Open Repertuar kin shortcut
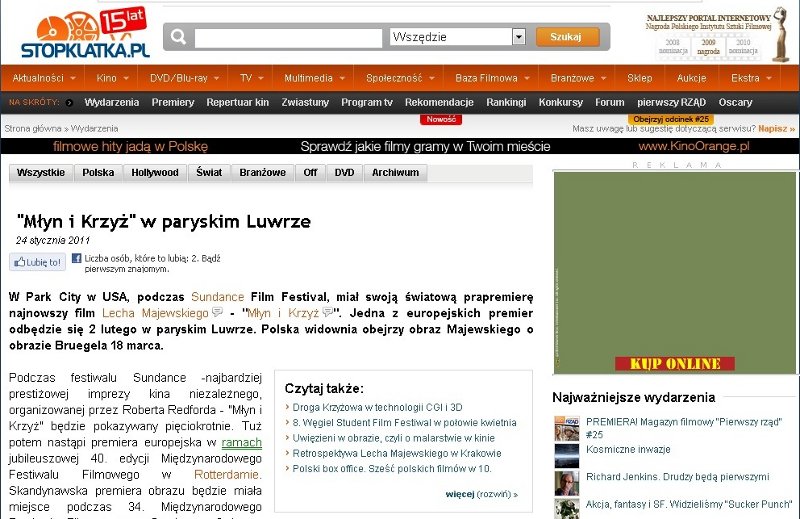Viewport: 800px width, 519px height. (237, 102)
